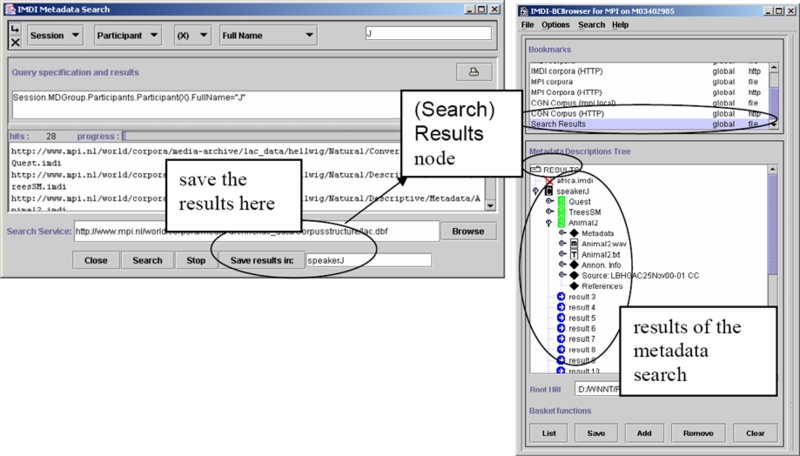800x456 pixels.
Task: Select the IMDI corpora (HTTP) bookmark row
Action: [649, 71]
